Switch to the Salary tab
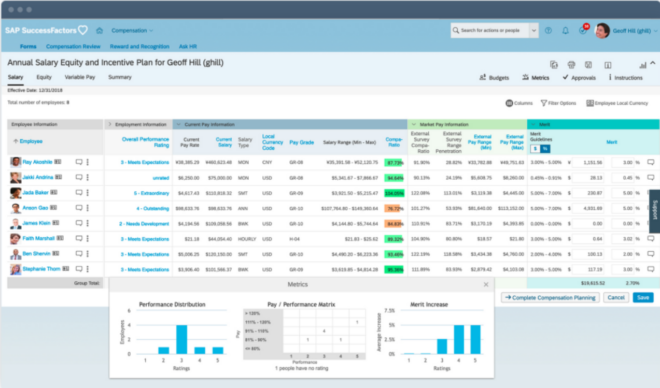This screenshot has width=660, height=388. coord(15,77)
